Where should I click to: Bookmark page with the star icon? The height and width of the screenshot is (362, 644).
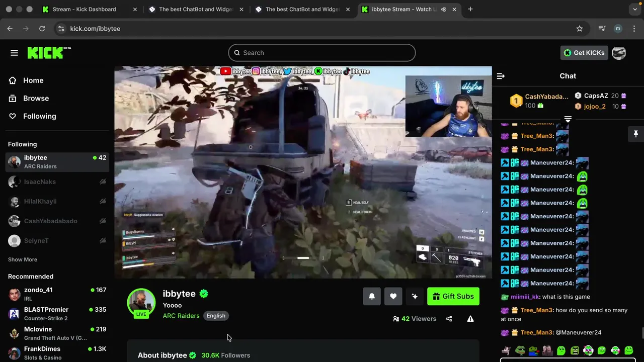pyautogui.click(x=580, y=29)
